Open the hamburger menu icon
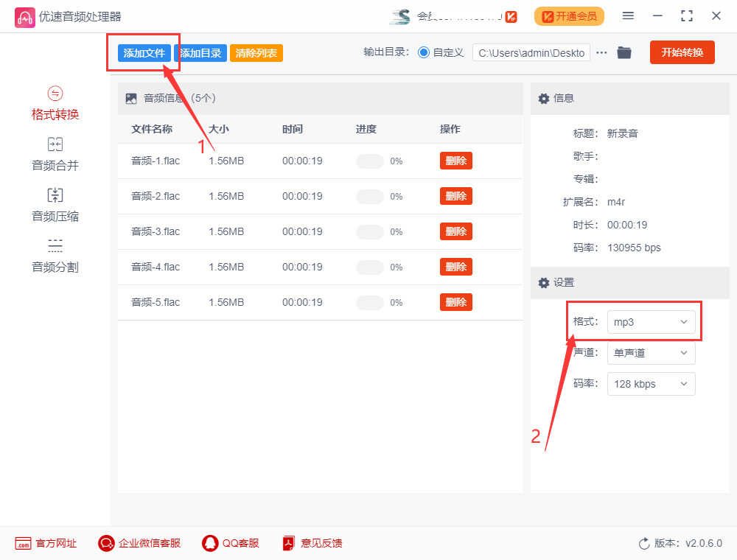 [x=628, y=16]
